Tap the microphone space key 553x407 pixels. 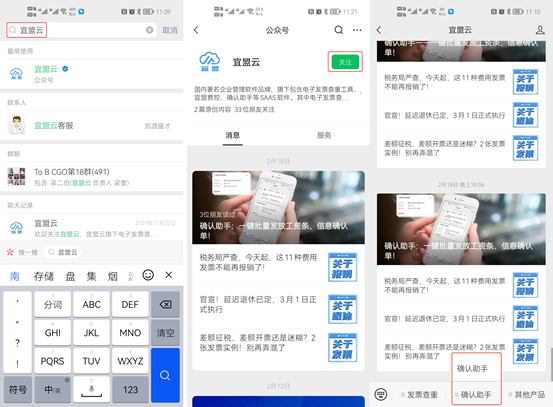click(91, 389)
